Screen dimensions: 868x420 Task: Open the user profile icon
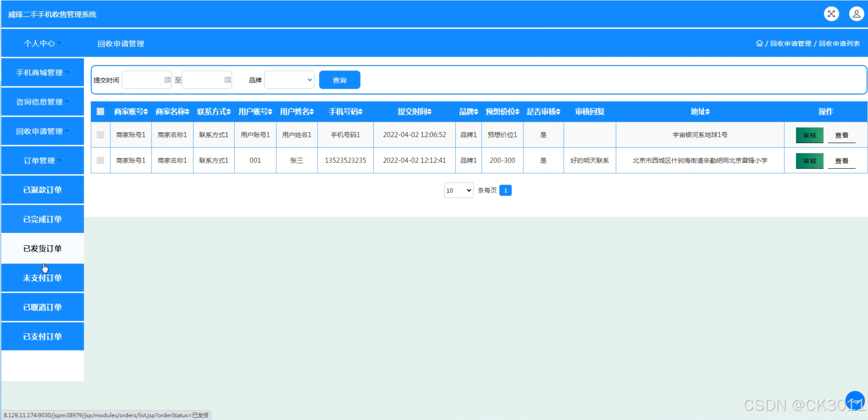[856, 14]
